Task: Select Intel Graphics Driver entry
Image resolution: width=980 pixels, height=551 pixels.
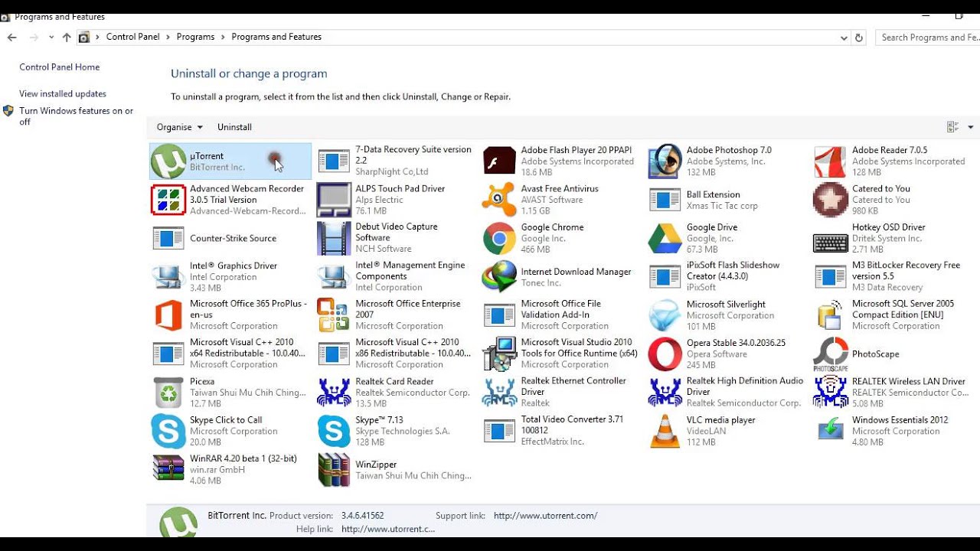Action: (230, 277)
